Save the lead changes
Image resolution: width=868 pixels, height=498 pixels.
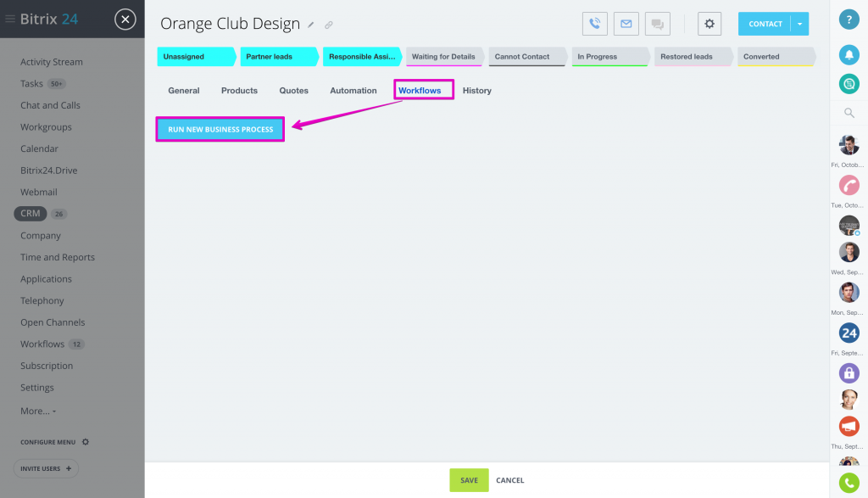(469, 480)
